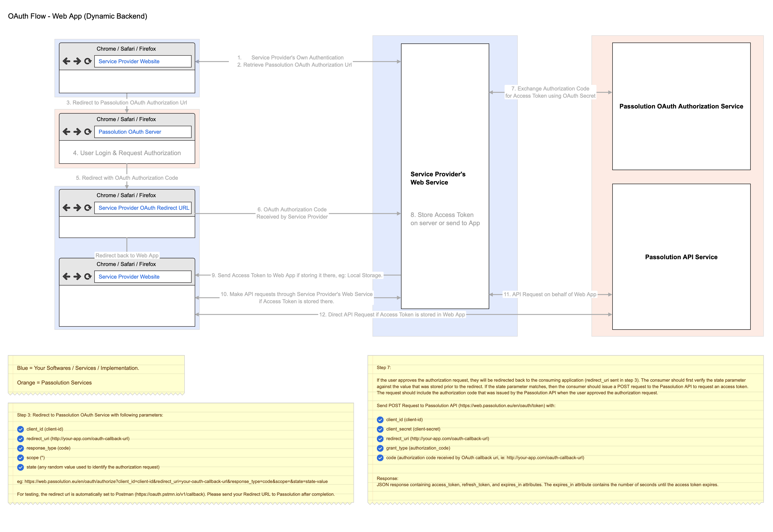This screenshot has width=773, height=532.
Task: Click back arrow in first Service Provider Website browser
Action: (66, 61)
